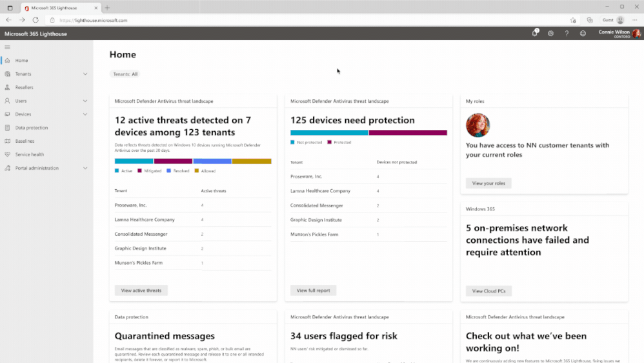Open the tab actions menu icon

(10, 8)
